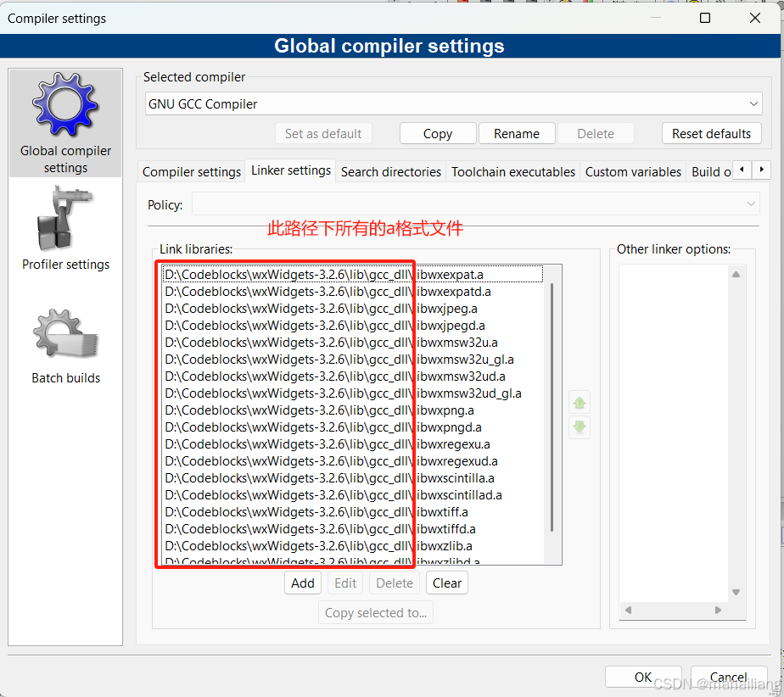Select libwxmsw32ud.a library entry
The image size is (784, 697).
pos(352,376)
